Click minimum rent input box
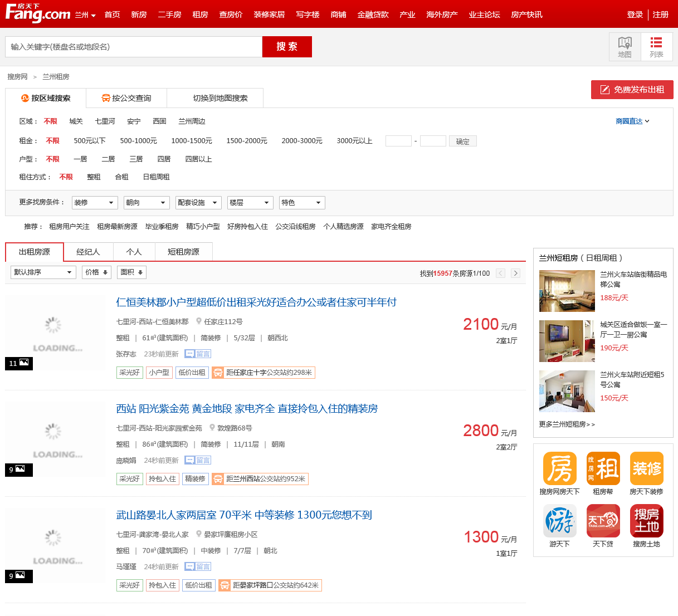Screen dimensions: 678x616 coord(398,141)
